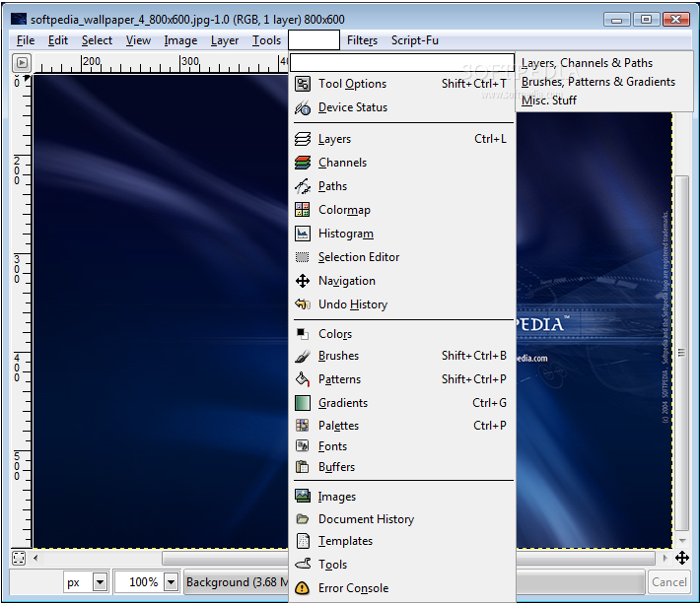Select Gradients menu entry
The width and height of the screenshot is (700, 605).
pos(403,403)
